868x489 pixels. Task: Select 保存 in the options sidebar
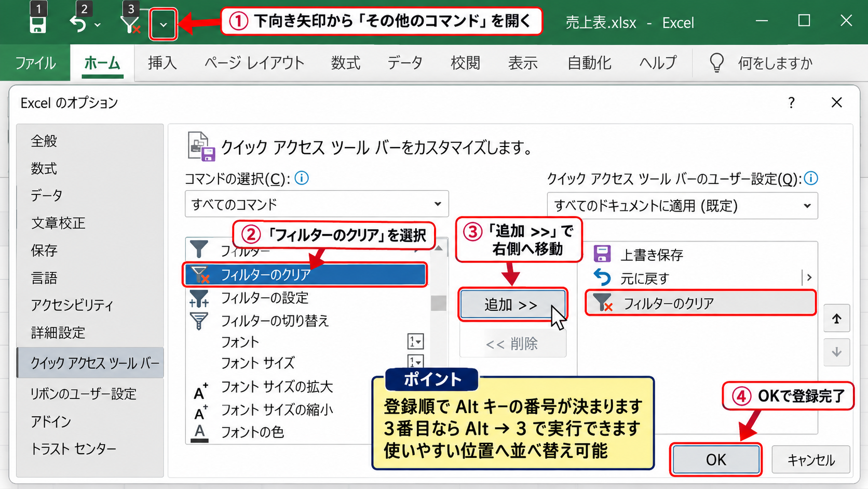90,250
